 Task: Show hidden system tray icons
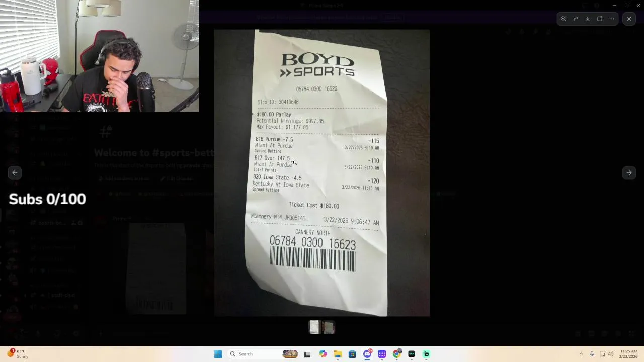coord(581,354)
